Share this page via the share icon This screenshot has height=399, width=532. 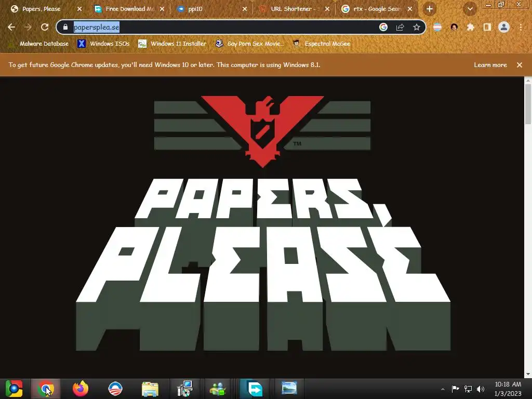click(400, 27)
